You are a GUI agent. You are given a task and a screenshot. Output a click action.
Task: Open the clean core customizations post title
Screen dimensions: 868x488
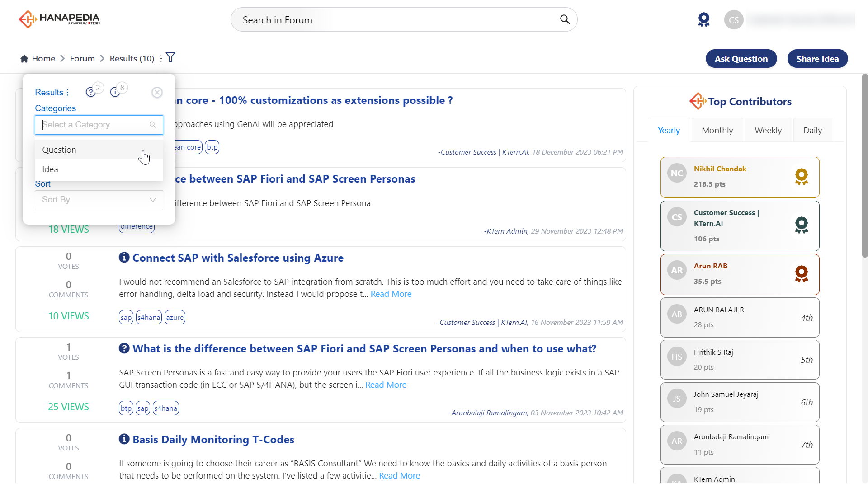(x=314, y=100)
